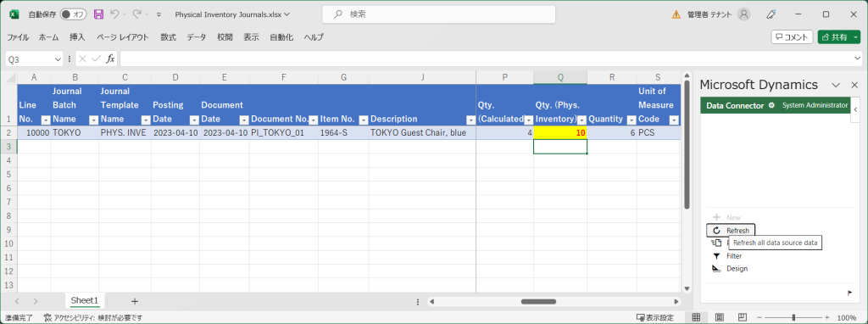Open the データ ribbon tab
This screenshot has height=324, width=868.
pos(196,37)
